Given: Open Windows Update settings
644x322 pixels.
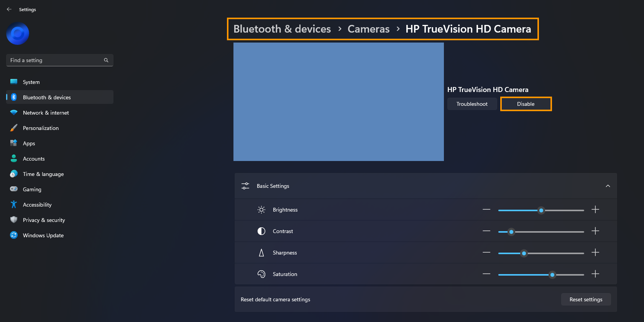Looking at the screenshot, I should tap(60, 235).
